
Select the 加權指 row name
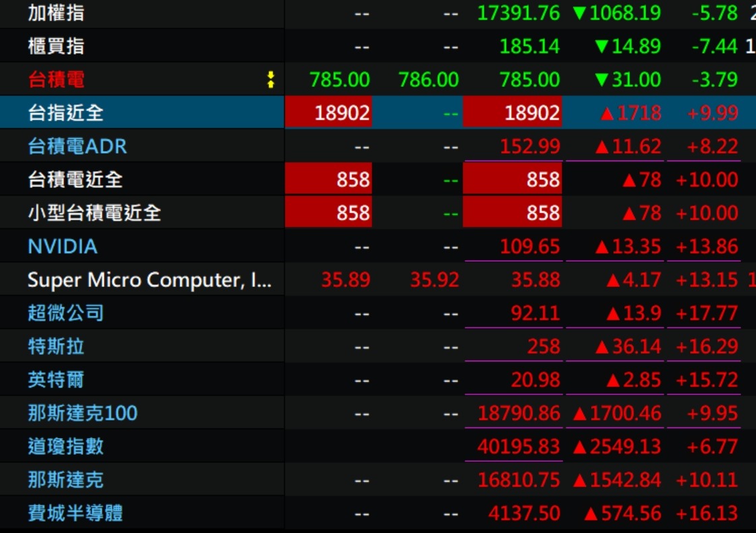(56, 13)
